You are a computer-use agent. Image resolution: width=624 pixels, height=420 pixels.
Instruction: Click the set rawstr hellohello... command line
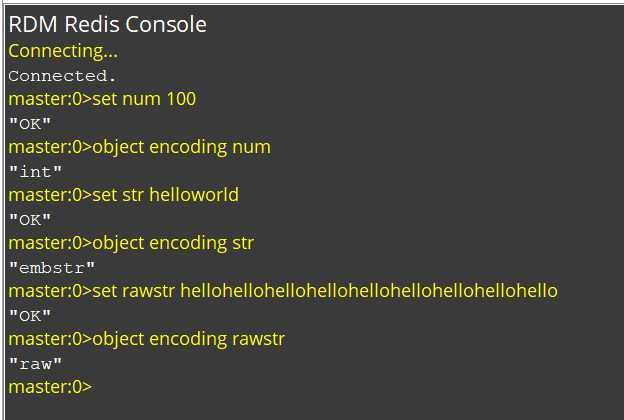283,291
